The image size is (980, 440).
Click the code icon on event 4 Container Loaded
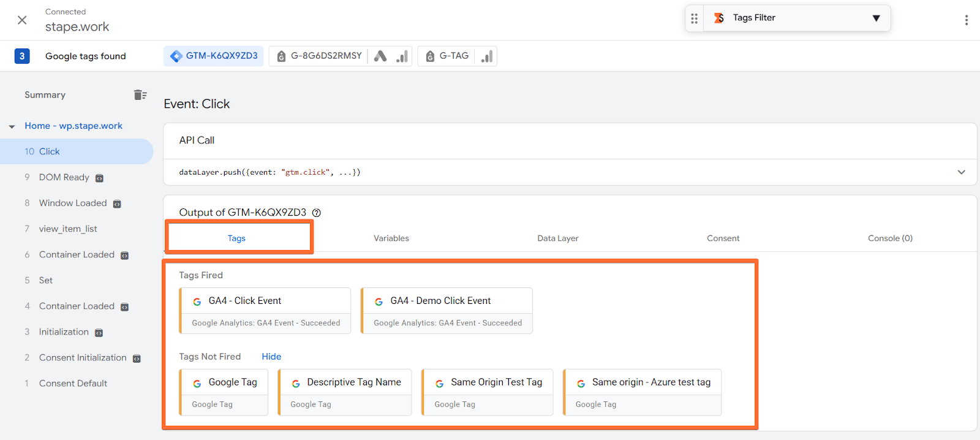pos(124,307)
